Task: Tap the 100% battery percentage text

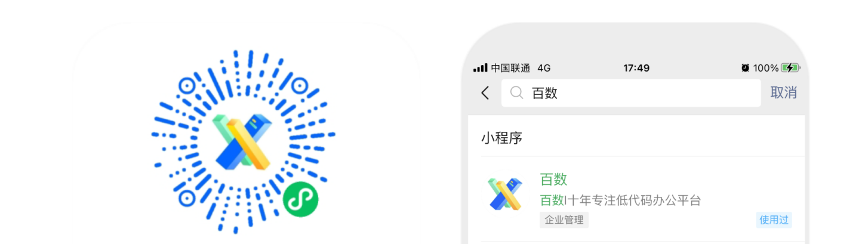Action: pos(765,68)
